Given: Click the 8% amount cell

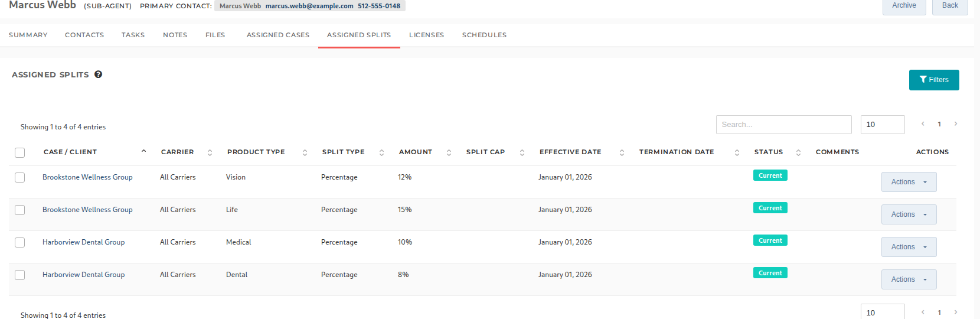Looking at the screenshot, I should coord(403,275).
